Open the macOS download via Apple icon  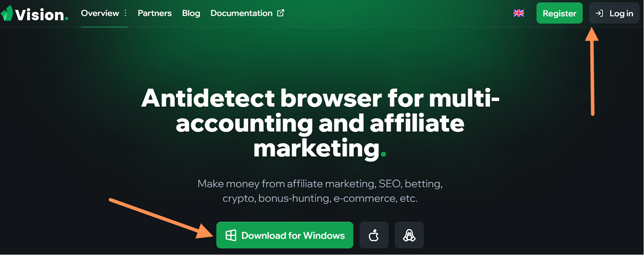(x=374, y=235)
